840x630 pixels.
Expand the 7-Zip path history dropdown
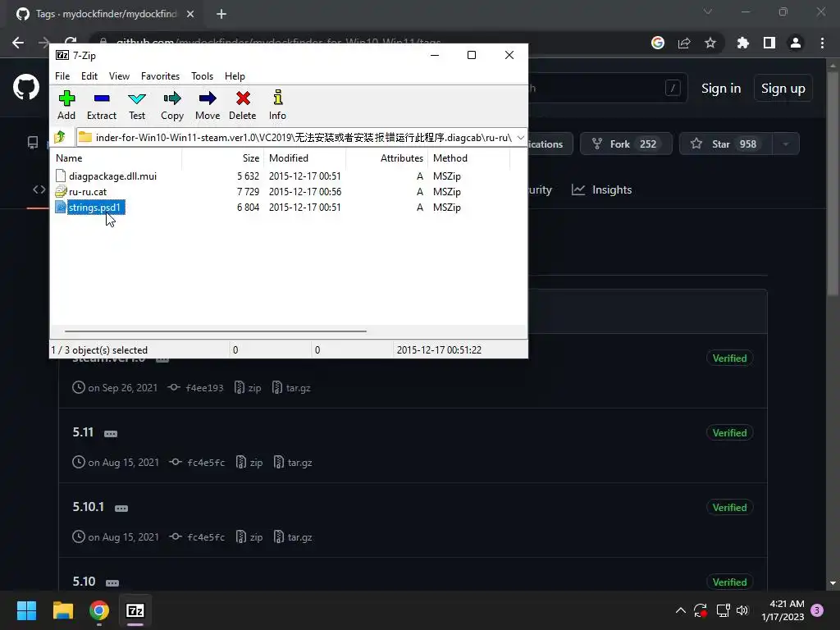pos(521,138)
